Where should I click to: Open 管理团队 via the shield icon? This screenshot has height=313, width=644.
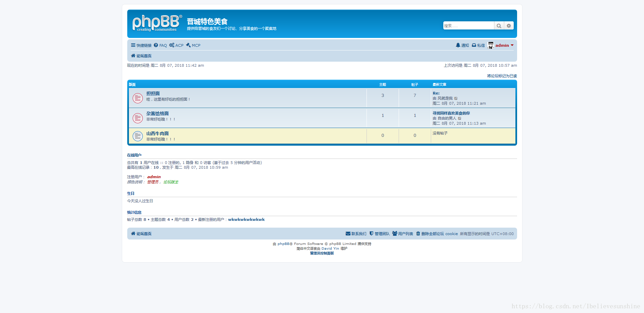[x=371, y=233]
